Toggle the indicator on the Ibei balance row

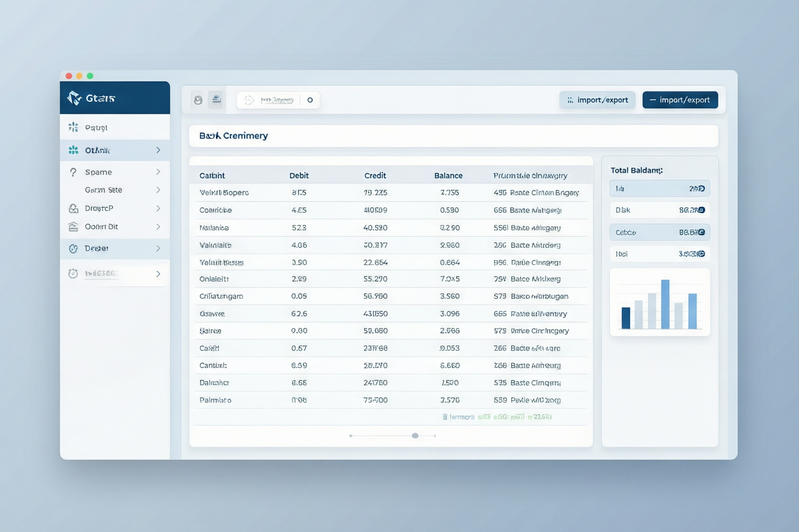pyautogui.click(x=702, y=253)
